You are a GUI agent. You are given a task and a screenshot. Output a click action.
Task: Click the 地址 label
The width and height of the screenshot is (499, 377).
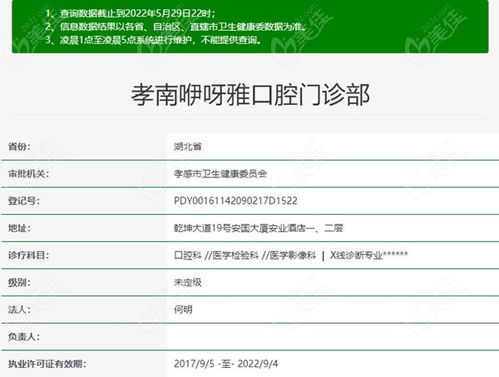tap(19, 228)
